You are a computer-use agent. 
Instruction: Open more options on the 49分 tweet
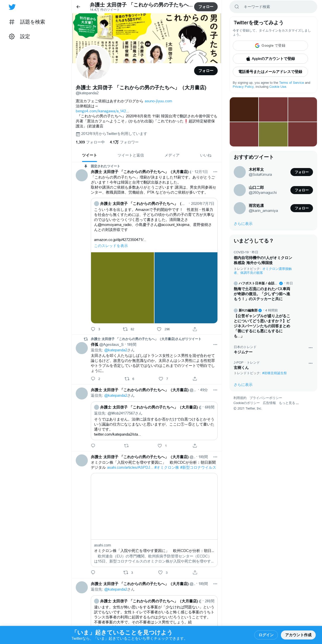[215, 390]
